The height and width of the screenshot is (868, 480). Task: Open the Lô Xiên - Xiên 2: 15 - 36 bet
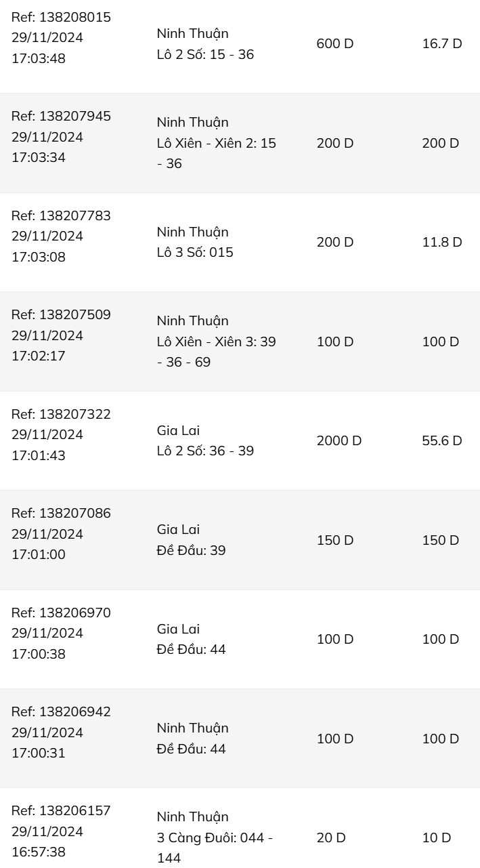click(216, 154)
